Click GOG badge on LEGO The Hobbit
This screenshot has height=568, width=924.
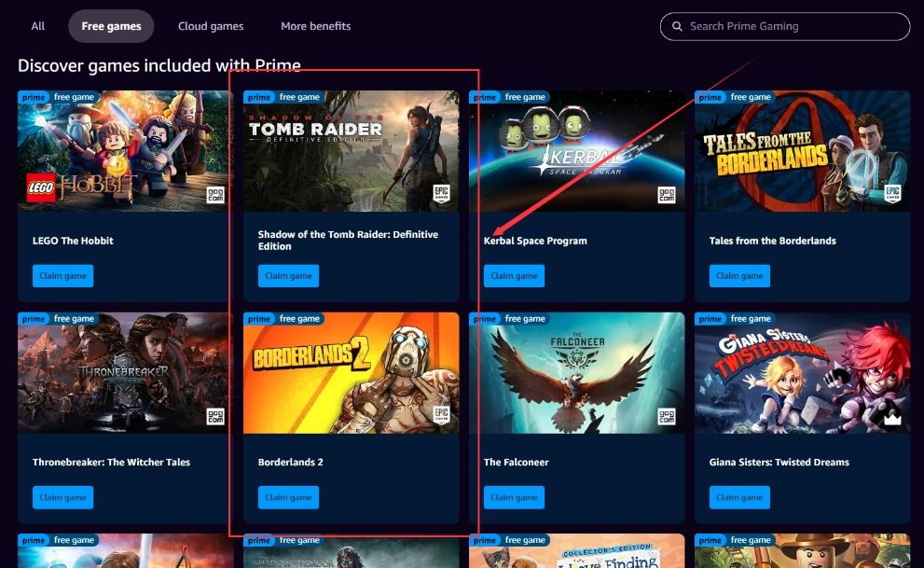tap(215, 195)
